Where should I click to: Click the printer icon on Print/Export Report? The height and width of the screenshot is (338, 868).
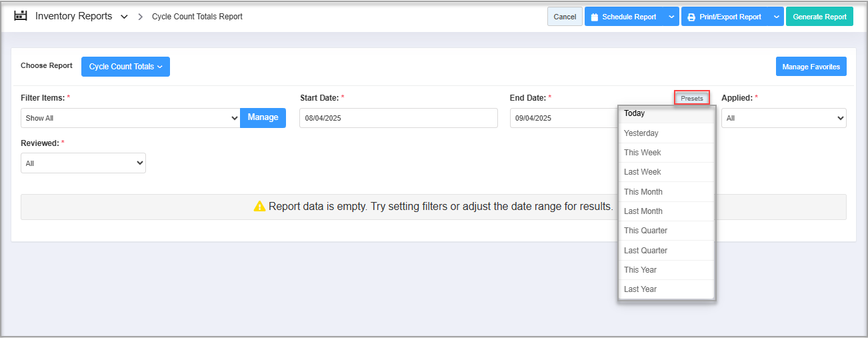691,17
